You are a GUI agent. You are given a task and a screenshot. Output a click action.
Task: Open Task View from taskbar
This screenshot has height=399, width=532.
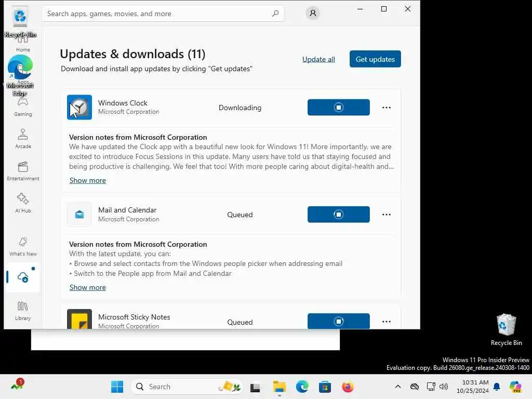255,387
